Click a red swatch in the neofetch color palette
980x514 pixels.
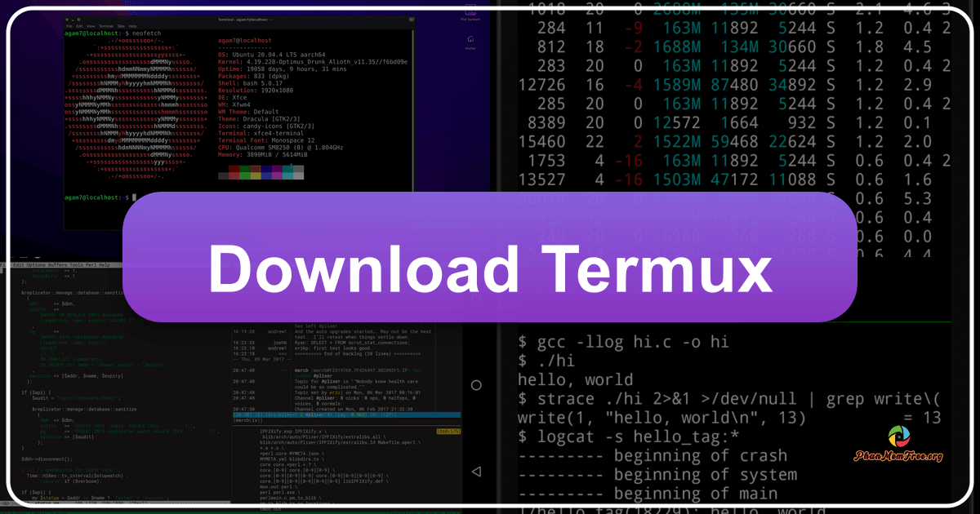[x=234, y=168]
